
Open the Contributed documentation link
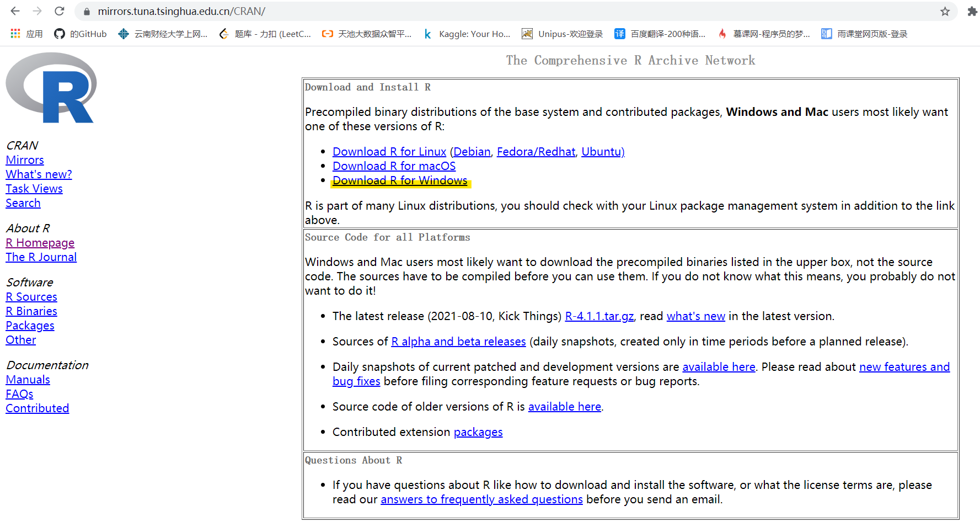pyautogui.click(x=37, y=408)
